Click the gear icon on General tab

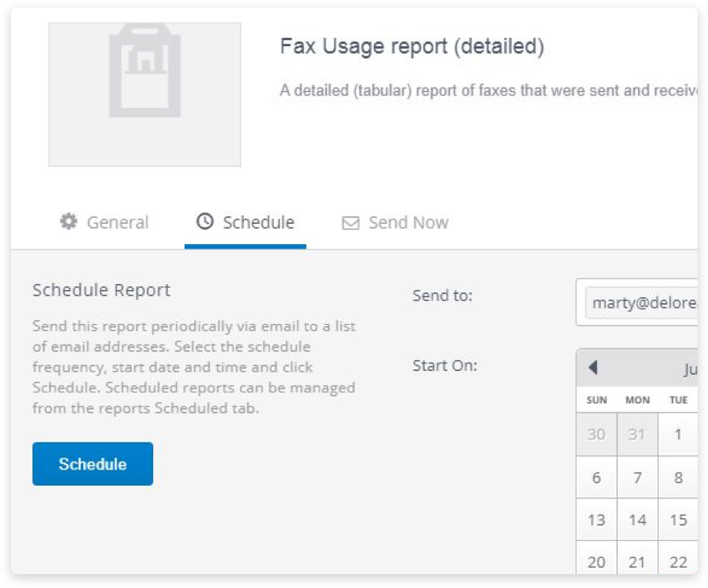coord(68,222)
